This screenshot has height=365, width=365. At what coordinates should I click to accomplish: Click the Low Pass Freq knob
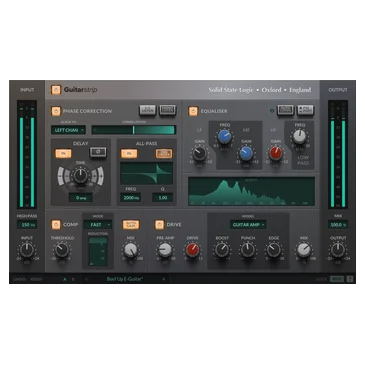pos(300,137)
